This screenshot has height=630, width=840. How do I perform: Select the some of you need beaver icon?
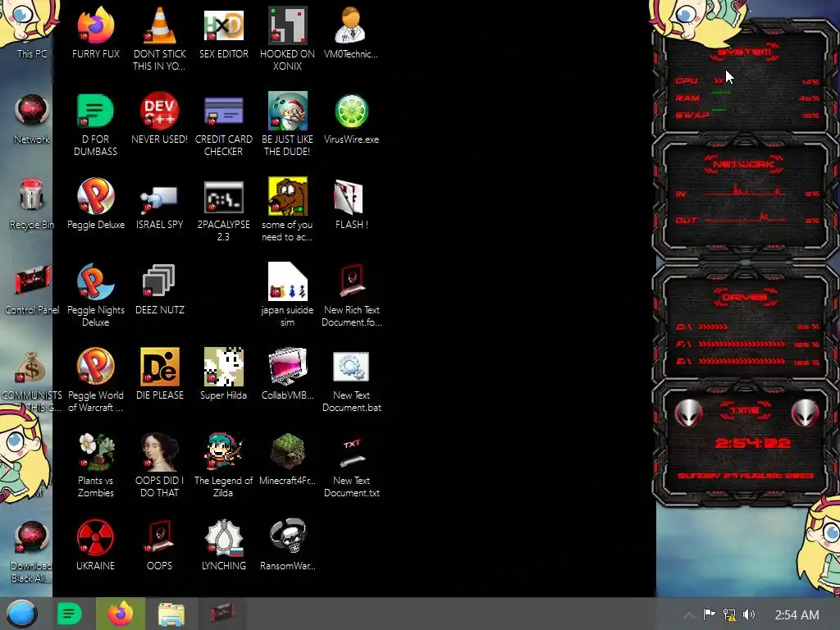[x=287, y=209]
